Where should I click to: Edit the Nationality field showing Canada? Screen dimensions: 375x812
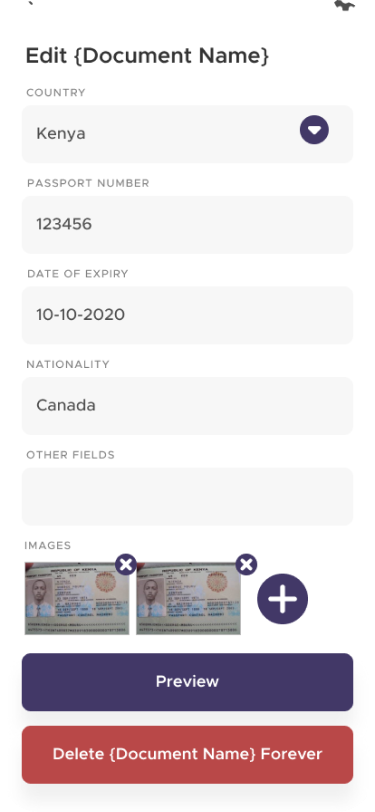[187, 405]
